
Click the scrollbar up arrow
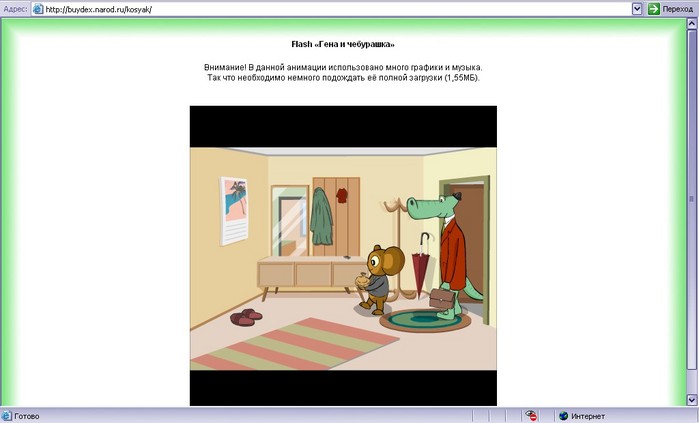pos(691,24)
